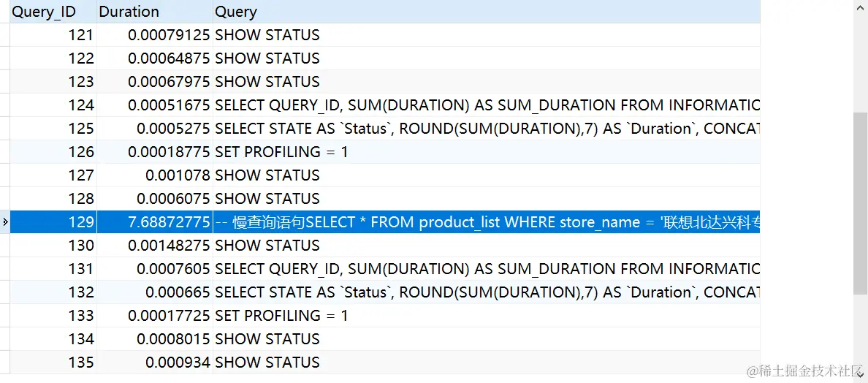Click the slow query SELECT * FROM product_list cell

486,222
